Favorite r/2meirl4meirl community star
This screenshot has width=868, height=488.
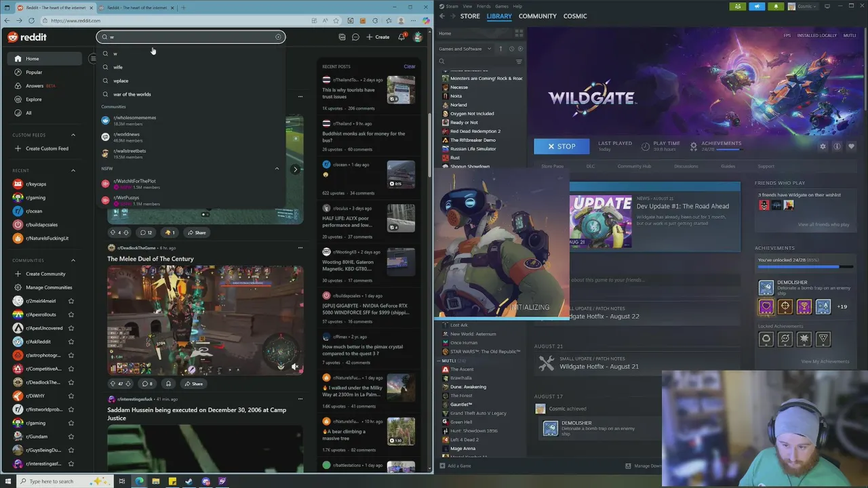pyautogui.click(x=71, y=301)
